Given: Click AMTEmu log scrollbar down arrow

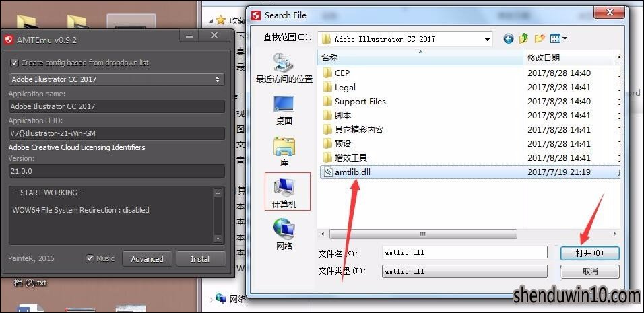Looking at the screenshot, I should click(218, 238).
